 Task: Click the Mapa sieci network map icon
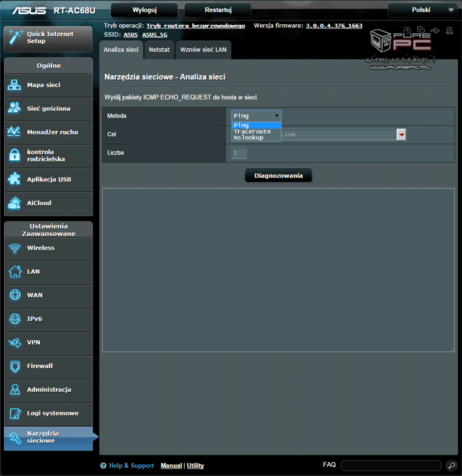click(x=14, y=85)
